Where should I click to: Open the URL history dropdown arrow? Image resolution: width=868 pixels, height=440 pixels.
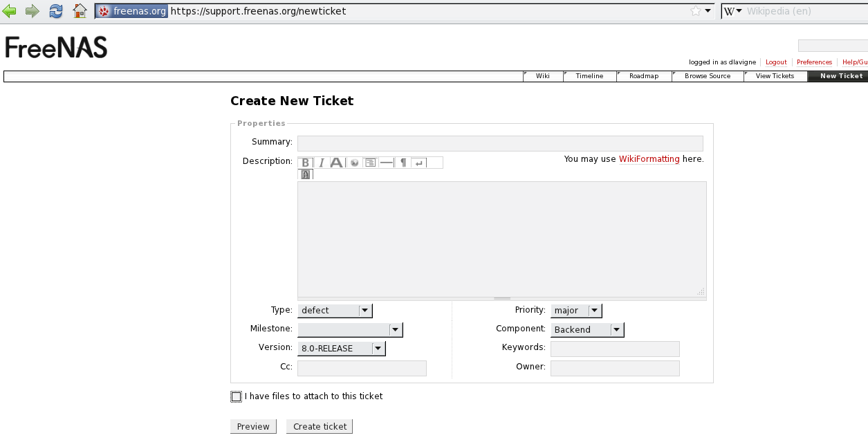pyautogui.click(x=708, y=11)
